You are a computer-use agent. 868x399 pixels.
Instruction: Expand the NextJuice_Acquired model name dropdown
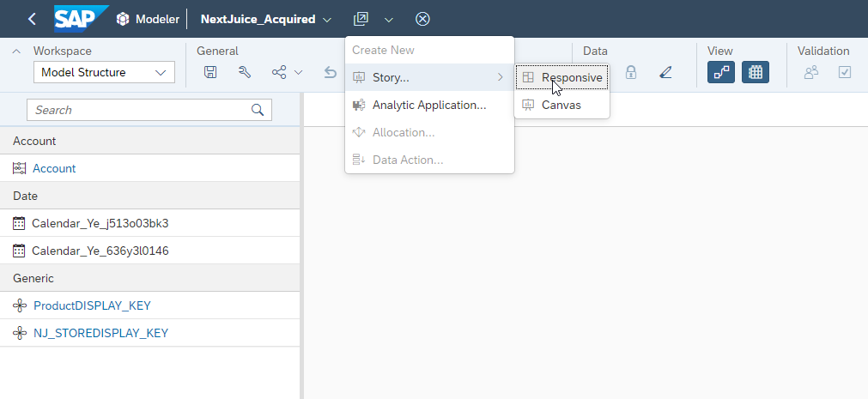pyautogui.click(x=327, y=19)
